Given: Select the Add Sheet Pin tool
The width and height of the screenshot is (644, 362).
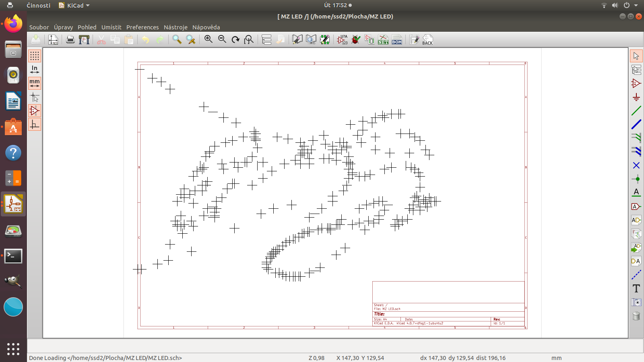Looking at the screenshot, I should coord(636,261).
